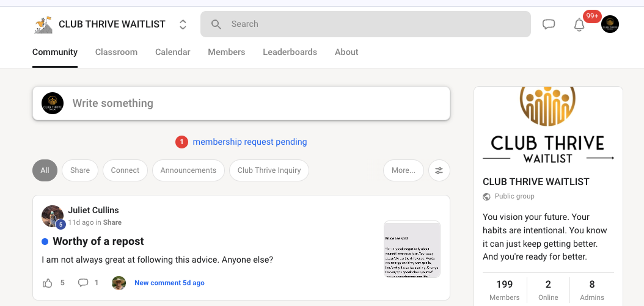Open the user profile avatar menu

610,24
